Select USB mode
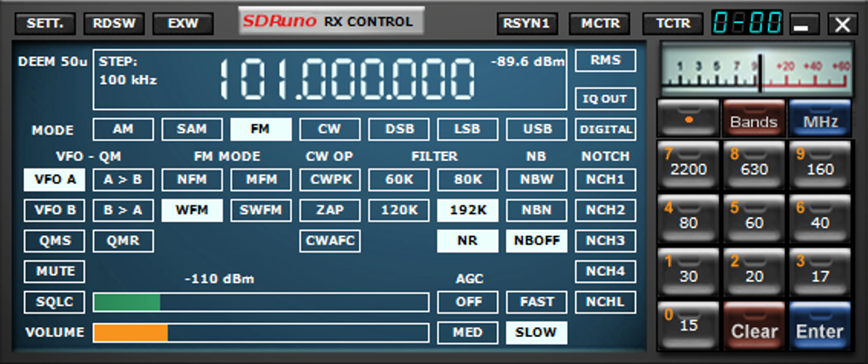Image resolution: width=868 pixels, height=364 pixels. pos(537,130)
